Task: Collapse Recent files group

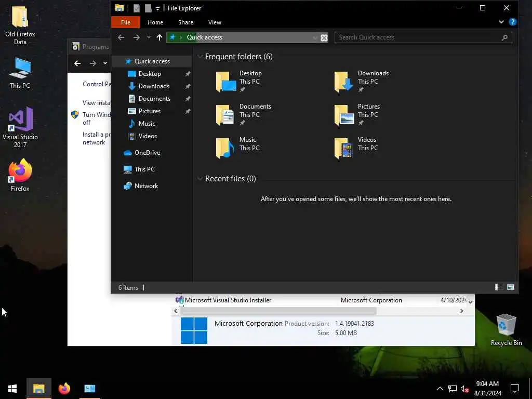Action: point(200,179)
